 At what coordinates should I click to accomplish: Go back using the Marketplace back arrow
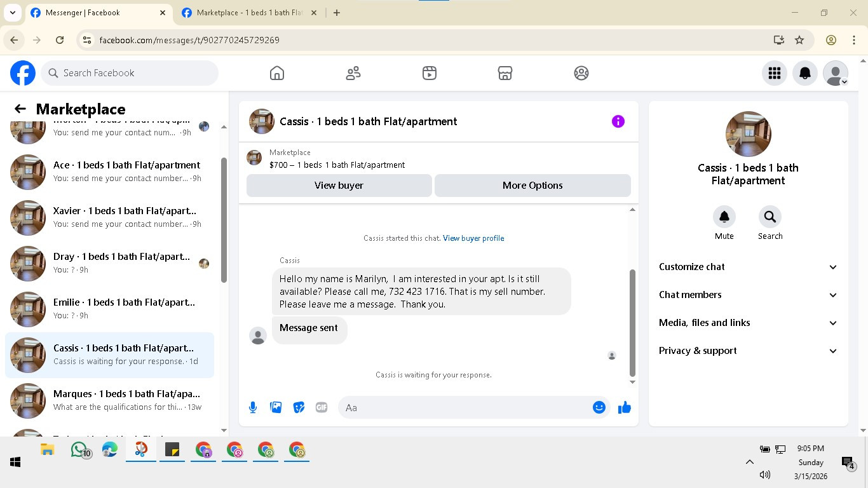20,109
